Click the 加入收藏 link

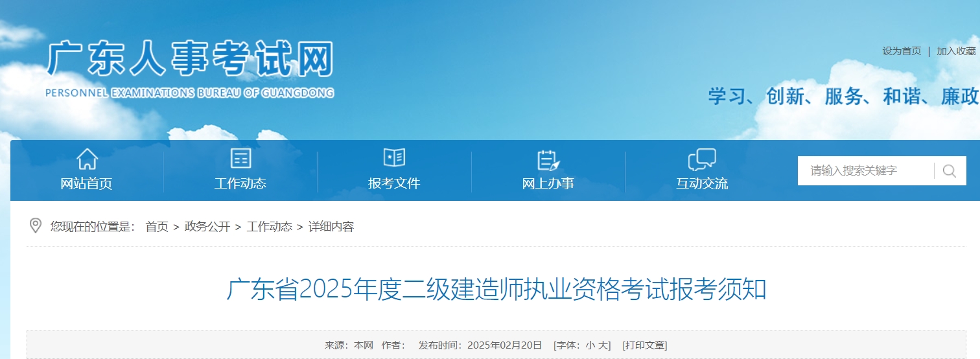pyautogui.click(x=956, y=51)
